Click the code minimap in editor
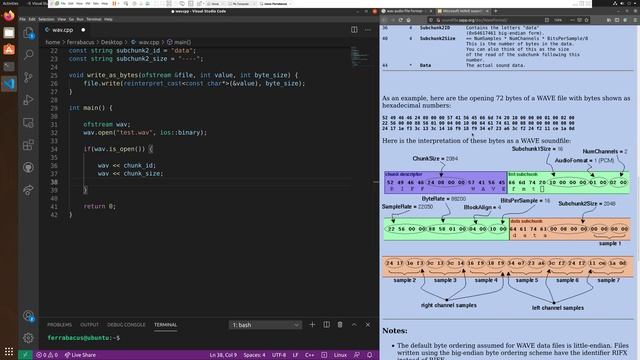The width and height of the screenshot is (640, 360). click(x=360, y=56)
